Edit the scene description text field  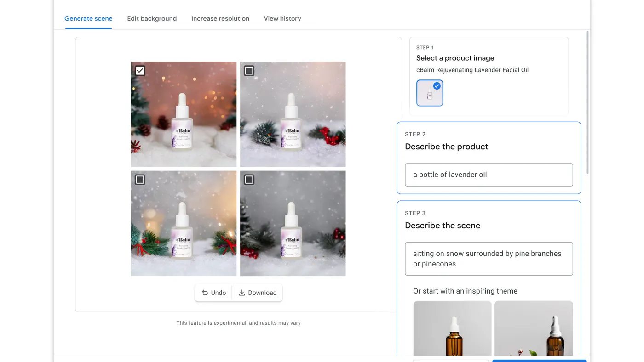[x=489, y=259]
